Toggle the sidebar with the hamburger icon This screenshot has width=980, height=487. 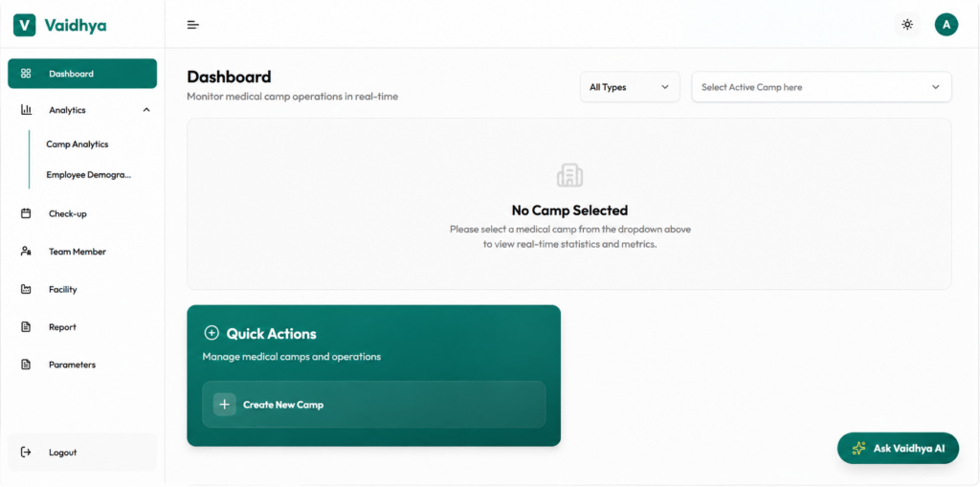click(x=193, y=25)
